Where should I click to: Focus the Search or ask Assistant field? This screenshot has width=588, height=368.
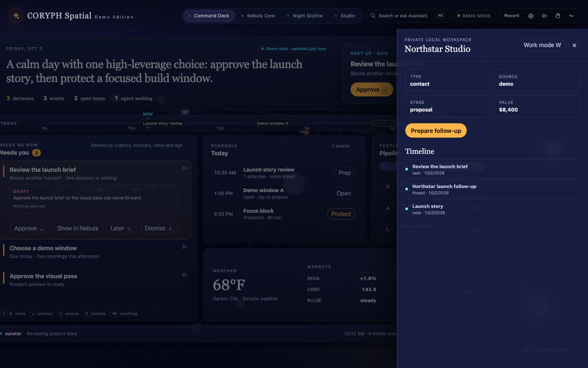pos(407,16)
